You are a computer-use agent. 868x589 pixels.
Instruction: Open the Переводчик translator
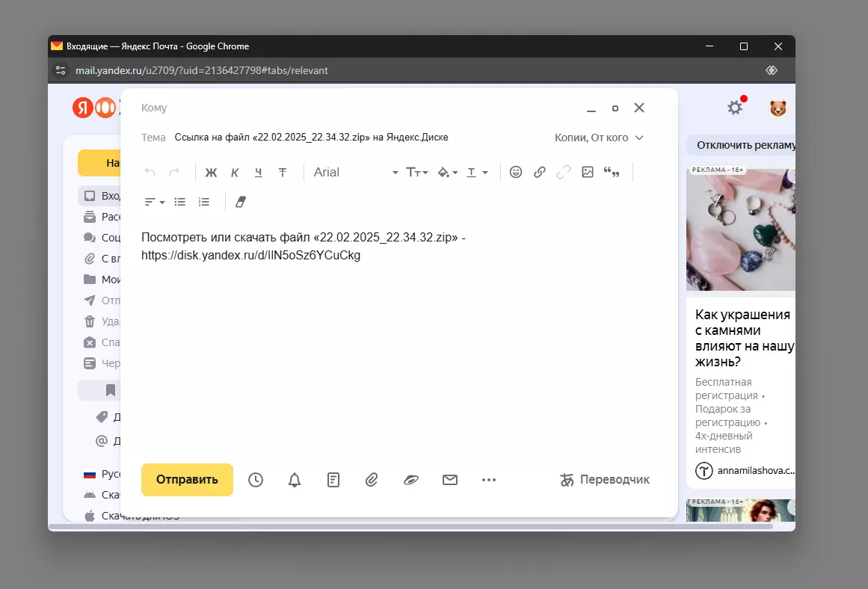(605, 480)
